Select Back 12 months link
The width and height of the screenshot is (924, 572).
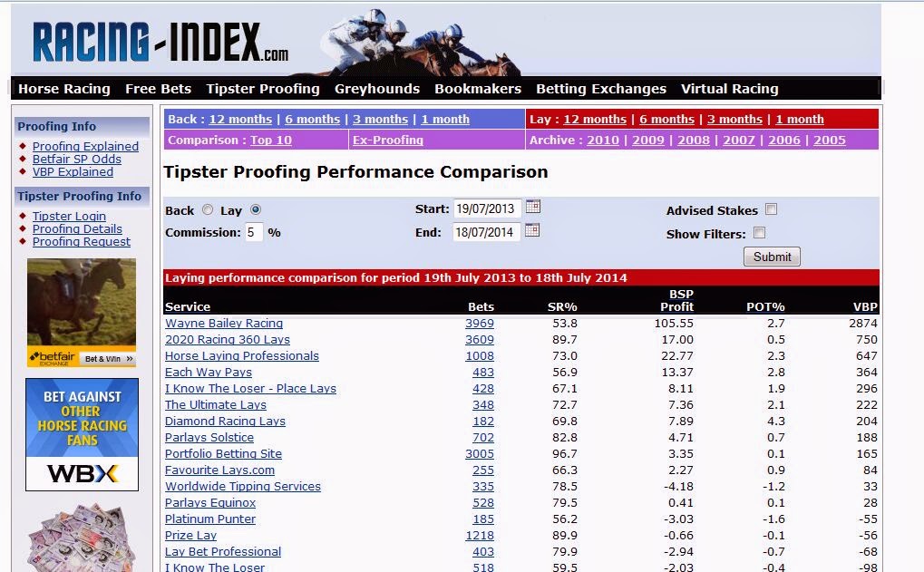click(x=240, y=119)
